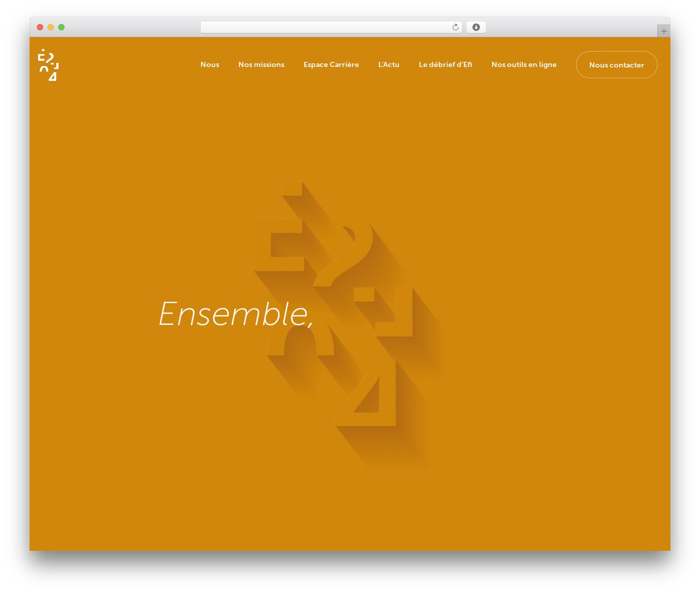Click the Efi logo in the header
This screenshot has height=593, width=700.
[x=48, y=65]
